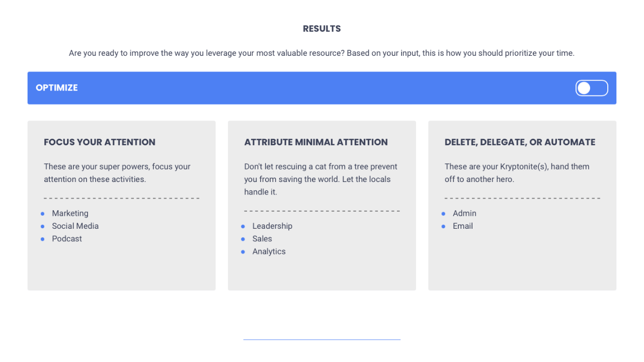644x362 pixels.
Task: Select the Email list item
Action: point(463,226)
